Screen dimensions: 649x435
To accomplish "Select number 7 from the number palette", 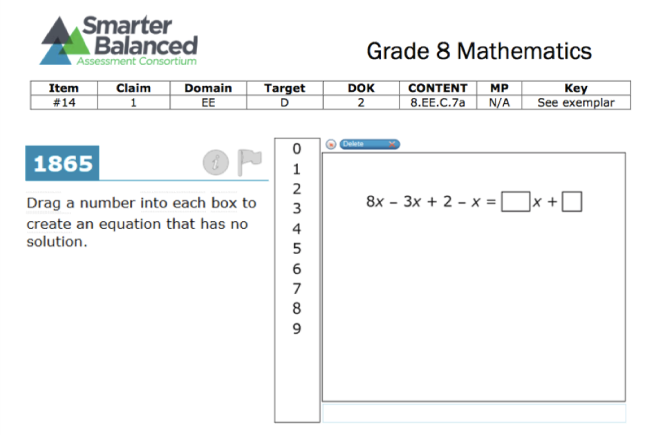I will [297, 288].
